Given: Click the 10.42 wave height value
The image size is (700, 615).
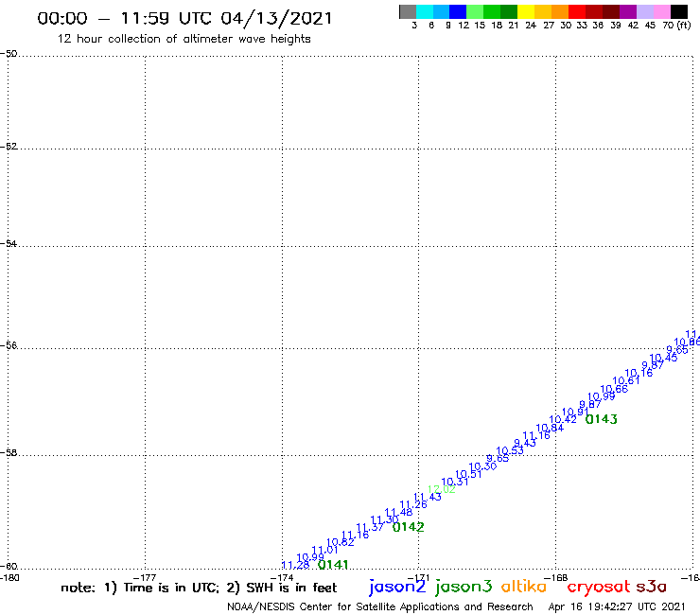Looking at the screenshot, I should pos(563,419).
